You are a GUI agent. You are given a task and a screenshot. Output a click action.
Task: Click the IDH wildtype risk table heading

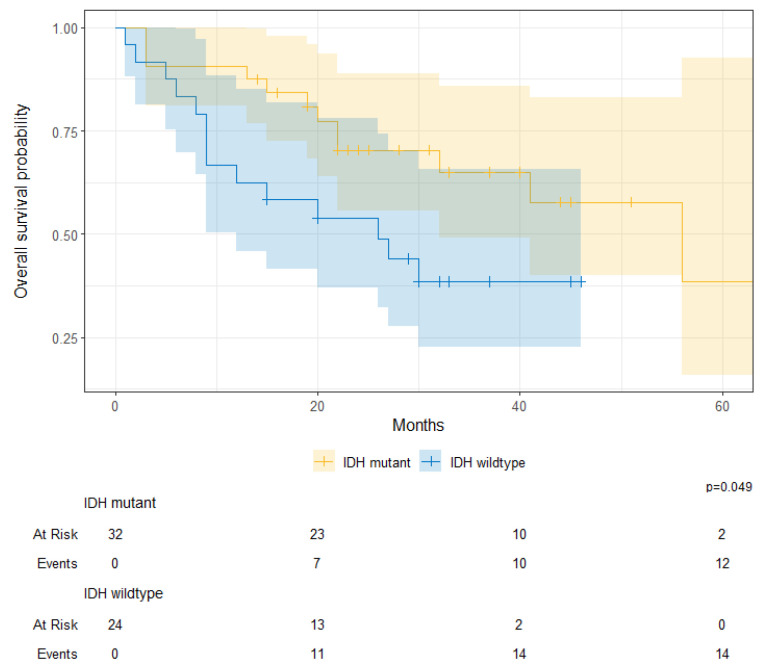(x=123, y=594)
